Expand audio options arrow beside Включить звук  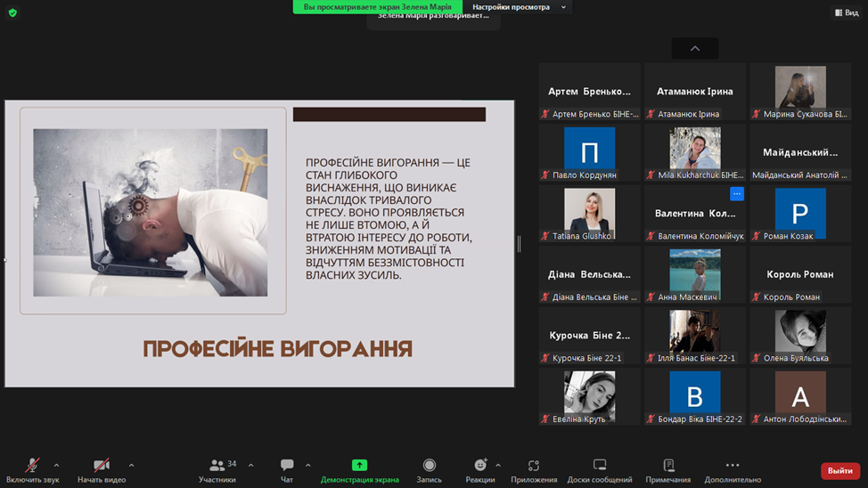[x=56, y=465]
